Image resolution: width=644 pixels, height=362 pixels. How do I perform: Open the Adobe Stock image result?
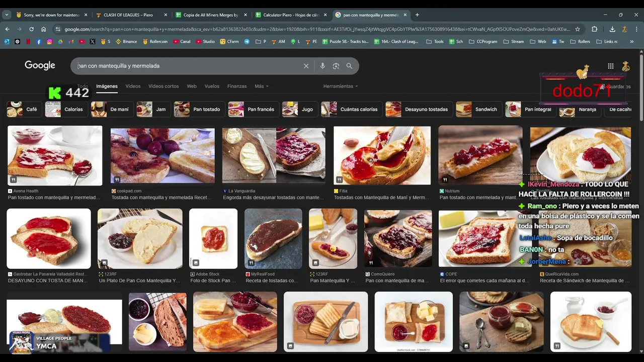tap(213, 238)
